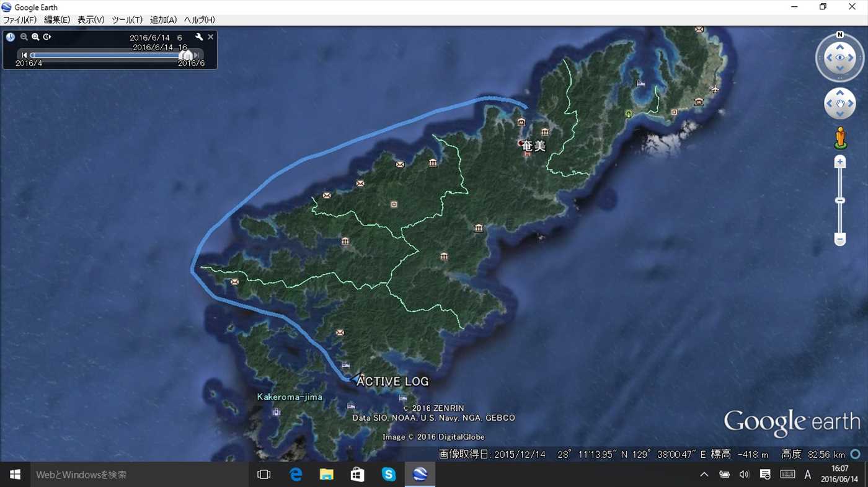This screenshot has height=487, width=868.
Task: Click the hand center of Move joystick
Action: click(x=840, y=103)
